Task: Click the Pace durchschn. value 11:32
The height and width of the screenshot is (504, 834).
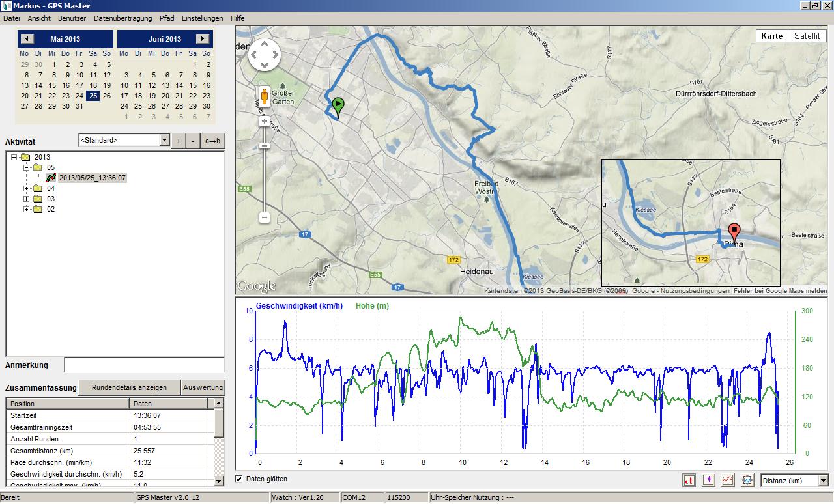Action: [141, 462]
